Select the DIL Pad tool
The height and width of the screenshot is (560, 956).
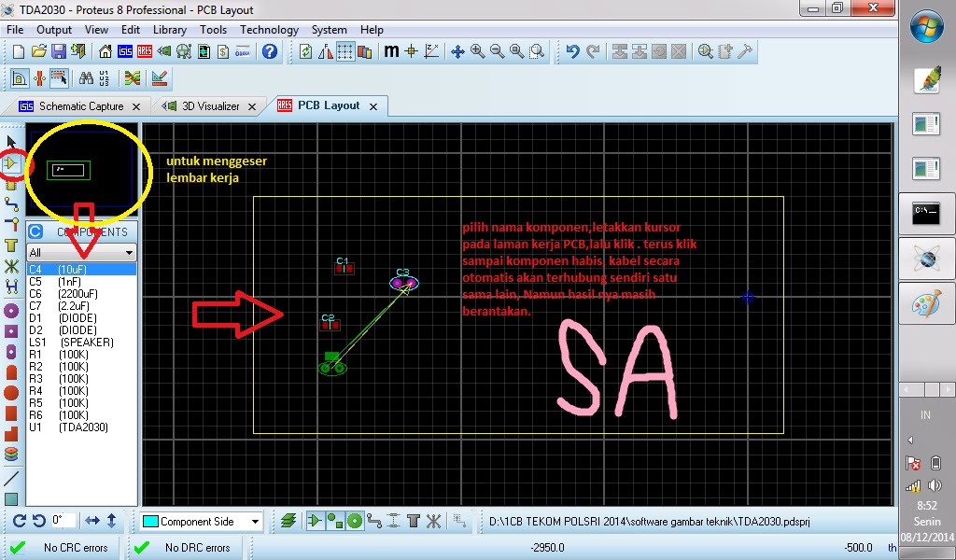pyautogui.click(x=11, y=352)
